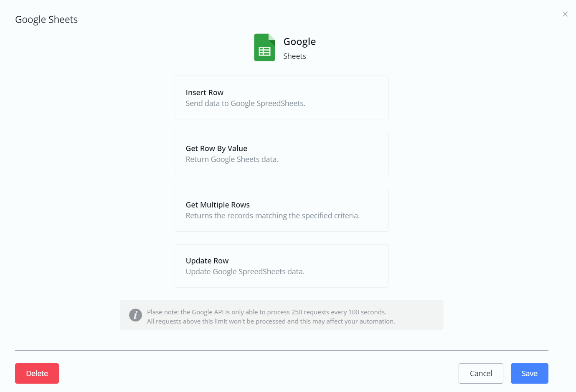Click "Send data to Google SpreedSheets" description

point(245,104)
